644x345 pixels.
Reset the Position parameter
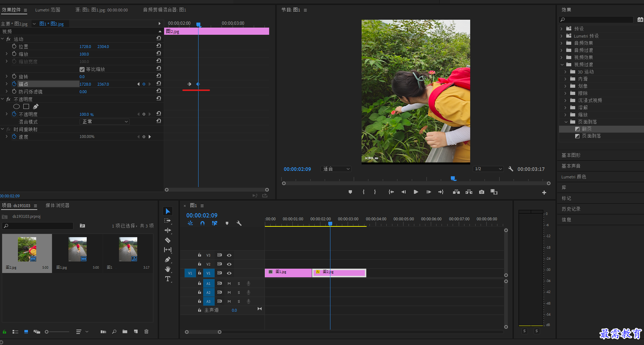(x=158, y=46)
